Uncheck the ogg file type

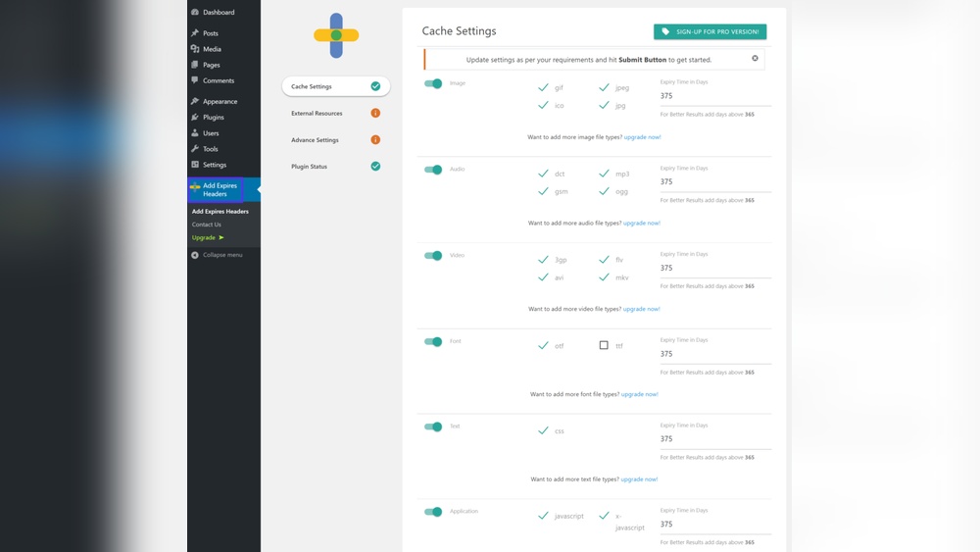pyautogui.click(x=604, y=191)
